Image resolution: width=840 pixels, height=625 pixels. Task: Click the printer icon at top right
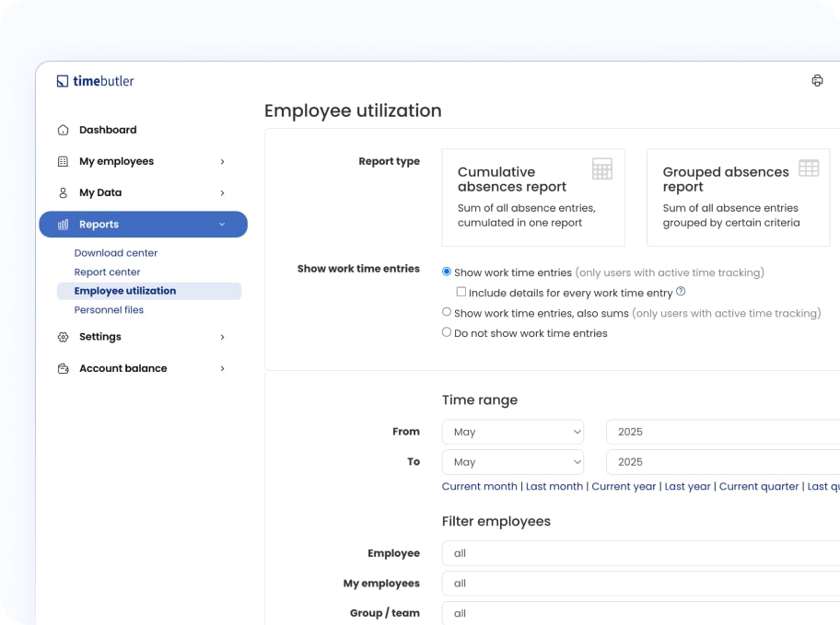tap(817, 81)
